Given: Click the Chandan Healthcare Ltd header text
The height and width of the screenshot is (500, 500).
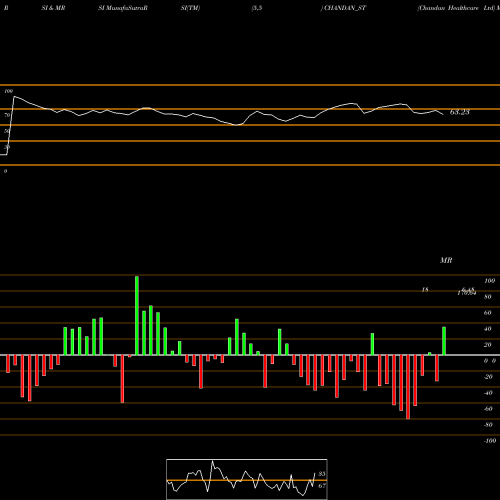Looking at the screenshot, I should click(x=456, y=8).
